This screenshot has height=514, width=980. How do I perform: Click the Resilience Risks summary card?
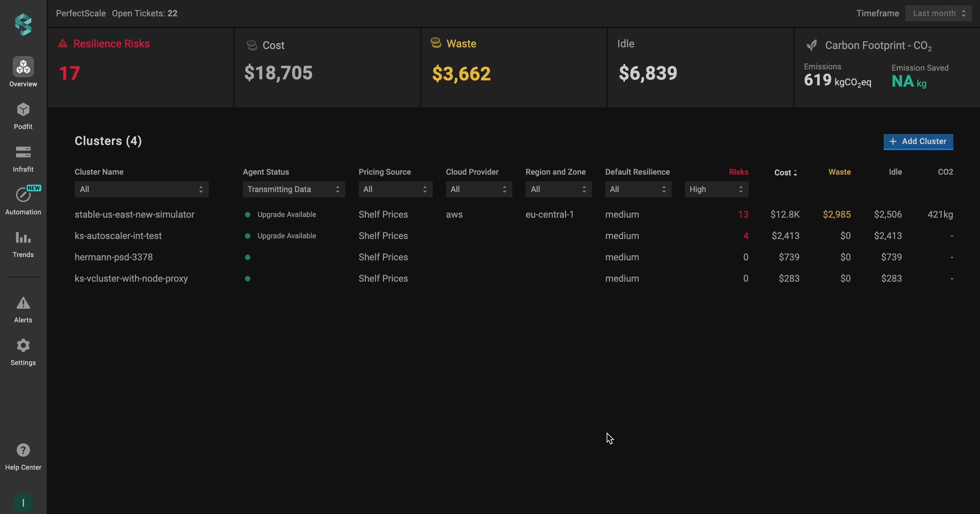click(140, 67)
